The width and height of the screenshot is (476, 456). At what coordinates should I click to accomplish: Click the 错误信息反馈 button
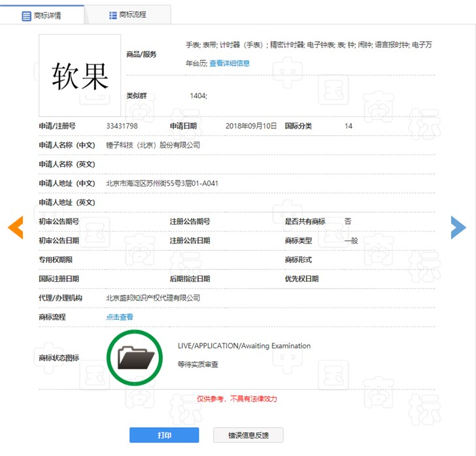248,435
